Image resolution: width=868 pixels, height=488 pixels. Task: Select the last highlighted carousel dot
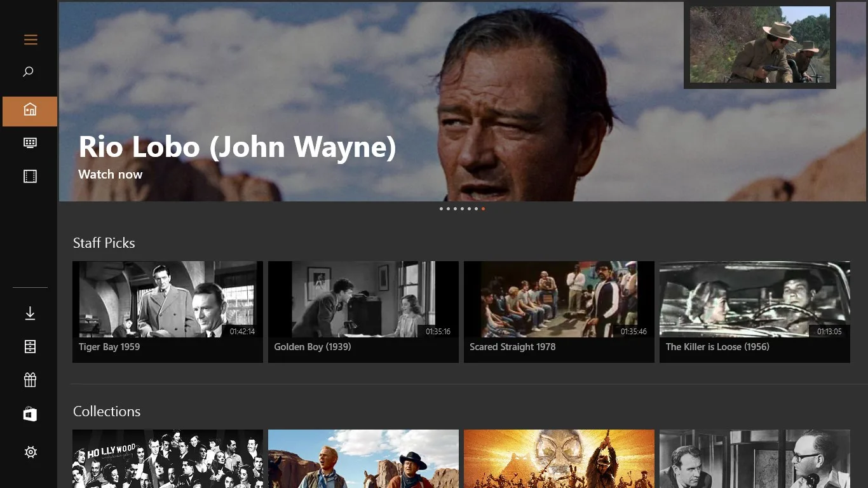(x=483, y=208)
